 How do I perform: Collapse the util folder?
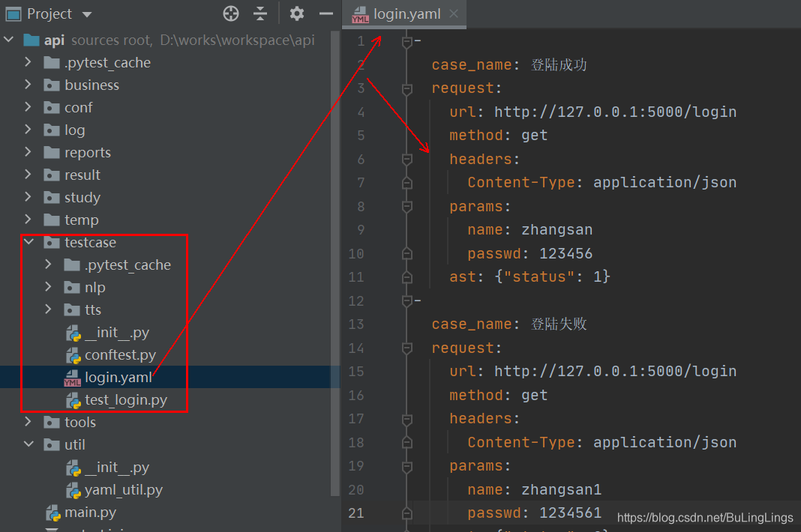pyautogui.click(x=29, y=444)
